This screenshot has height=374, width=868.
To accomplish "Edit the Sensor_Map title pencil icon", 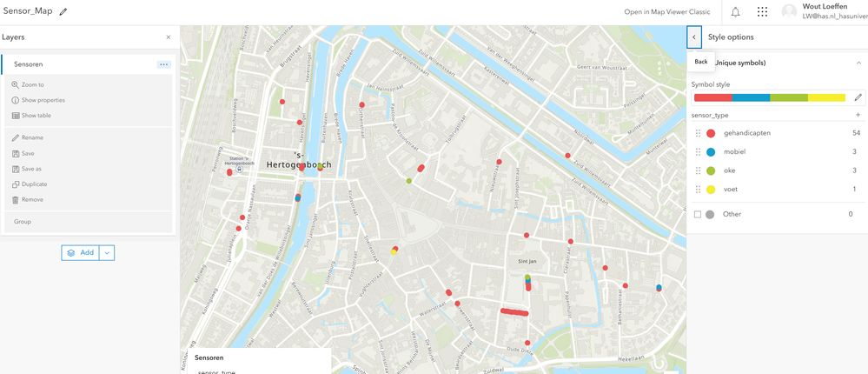I will 63,11.
